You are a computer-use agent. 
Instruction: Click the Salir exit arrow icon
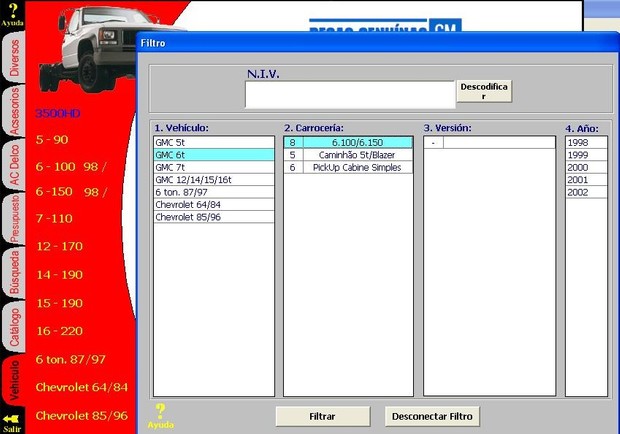tap(11, 423)
